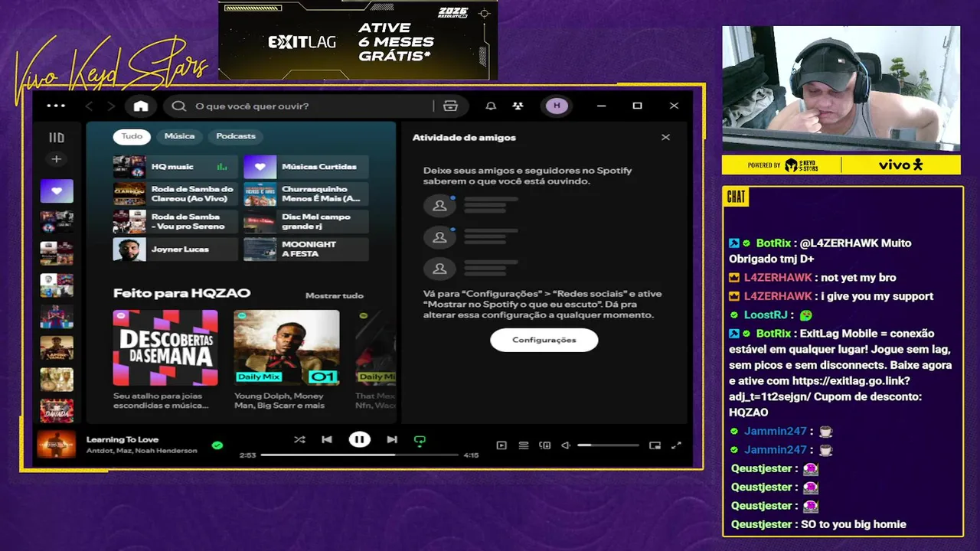Open 'Disc Mel campo grande rj' tile
This screenshot has height=551, width=980.
click(x=305, y=222)
